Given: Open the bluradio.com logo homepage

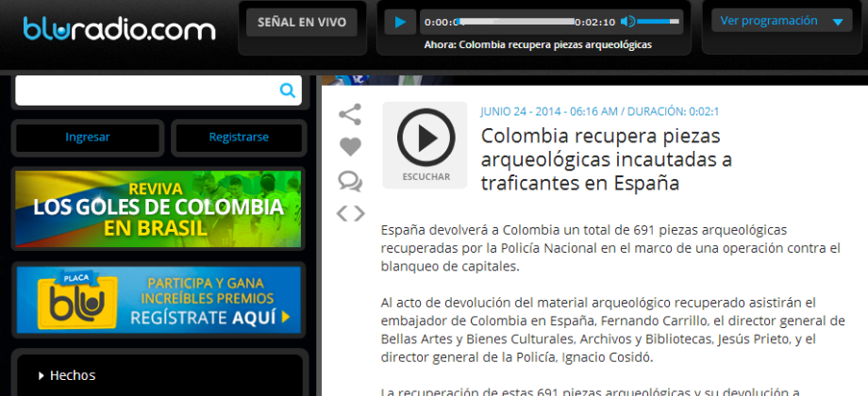Looking at the screenshot, I should coord(119,29).
